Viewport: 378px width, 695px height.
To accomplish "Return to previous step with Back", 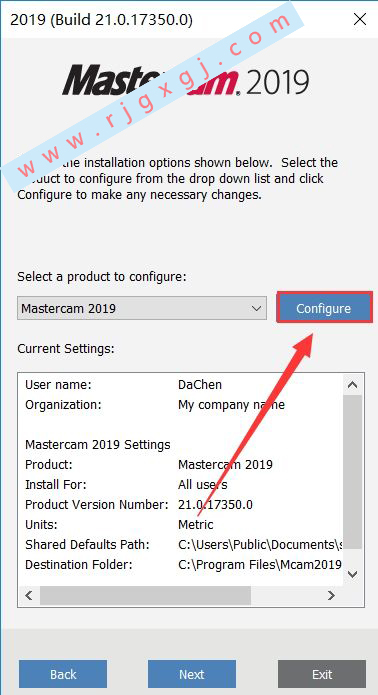I will pyautogui.click(x=63, y=674).
